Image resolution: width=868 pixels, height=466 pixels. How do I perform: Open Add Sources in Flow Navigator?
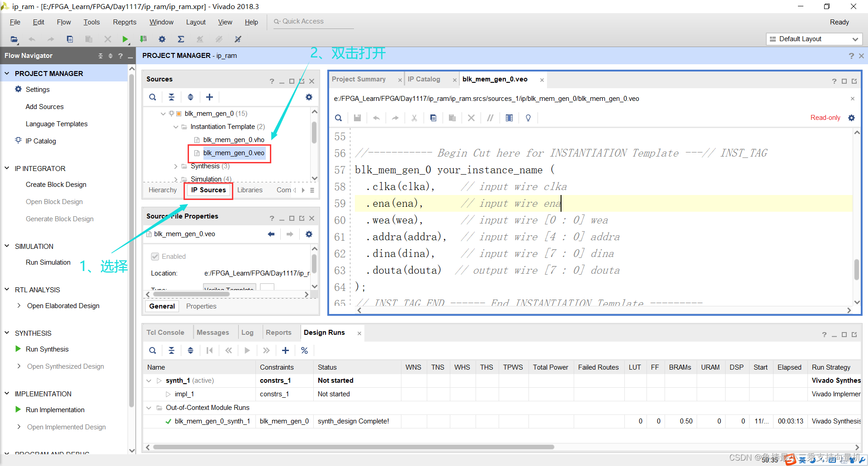tap(44, 107)
